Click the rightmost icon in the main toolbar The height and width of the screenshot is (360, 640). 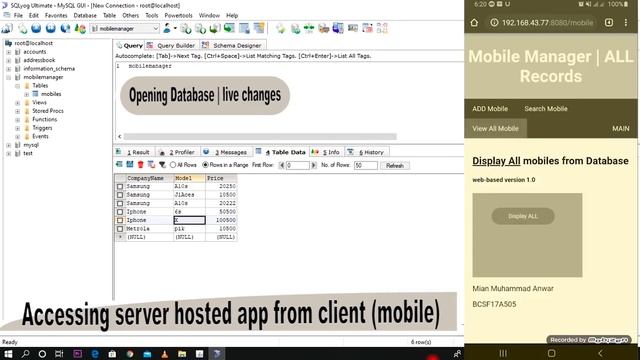click(382, 28)
